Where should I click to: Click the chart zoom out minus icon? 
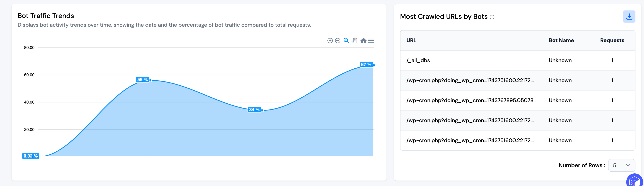point(337,41)
